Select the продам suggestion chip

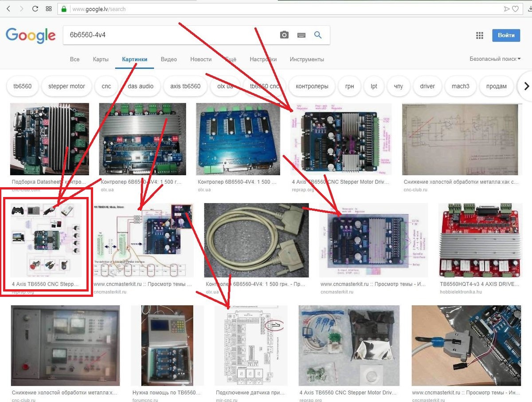[x=496, y=86]
